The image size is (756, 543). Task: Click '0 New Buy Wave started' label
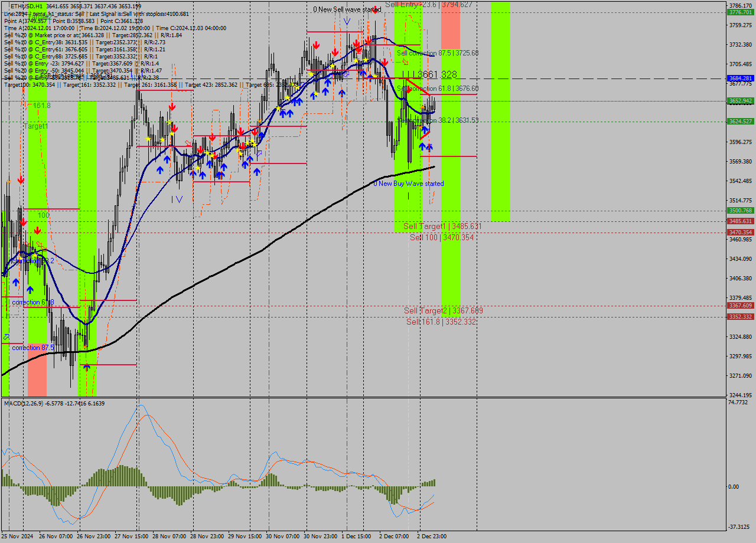(409, 184)
